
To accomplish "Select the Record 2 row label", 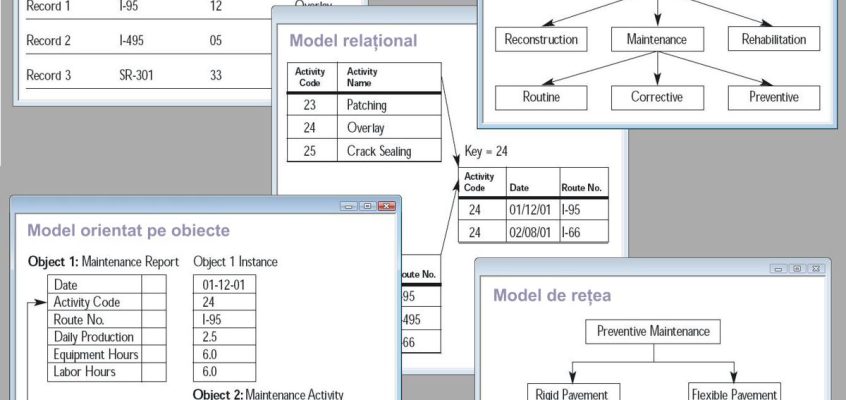I will point(49,40).
